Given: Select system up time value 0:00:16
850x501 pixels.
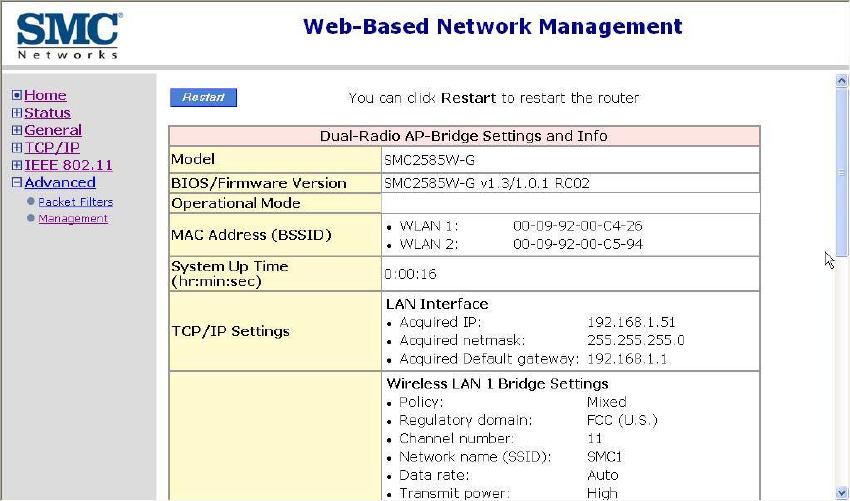Looking at the screenshot, I should coord(410,274).
